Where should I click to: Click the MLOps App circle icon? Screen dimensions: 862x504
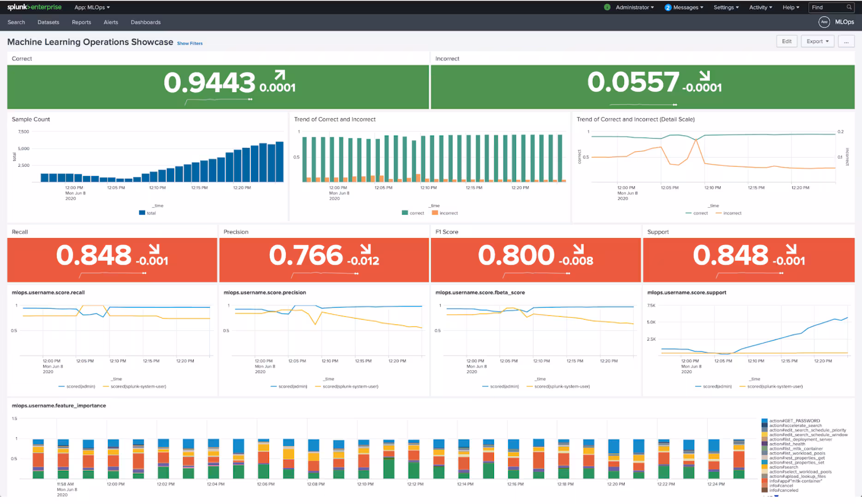[824, 22]
